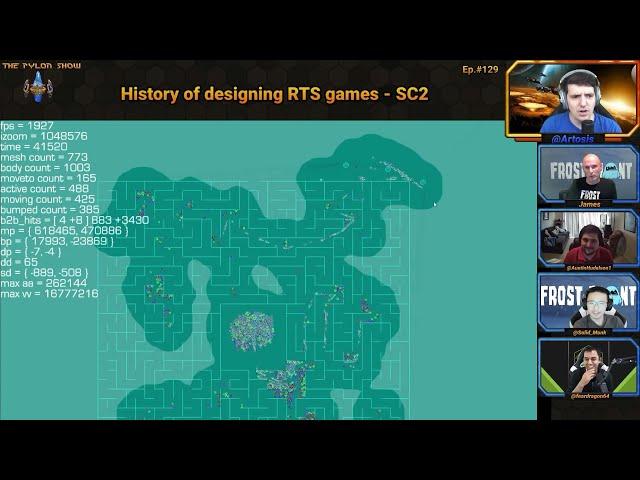Screen dimensions: 640x480
Task: Click the James name label
Action: click(589, 204)
